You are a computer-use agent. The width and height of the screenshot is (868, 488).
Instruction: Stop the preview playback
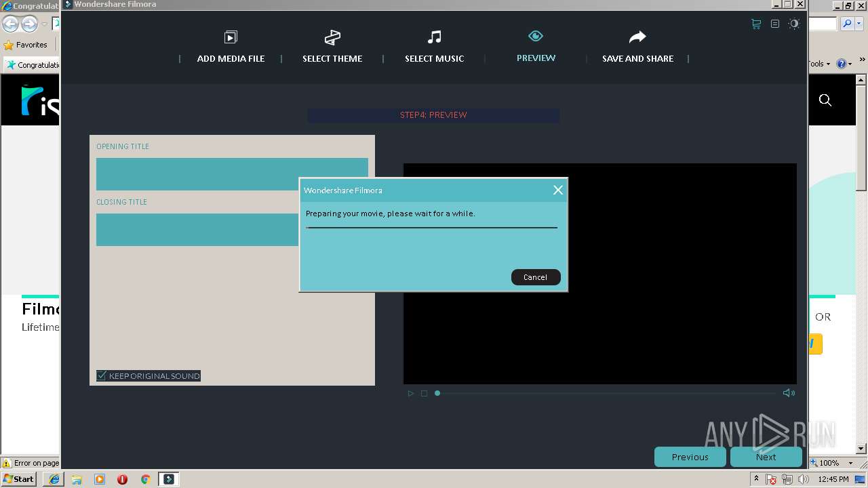(424, 393)
